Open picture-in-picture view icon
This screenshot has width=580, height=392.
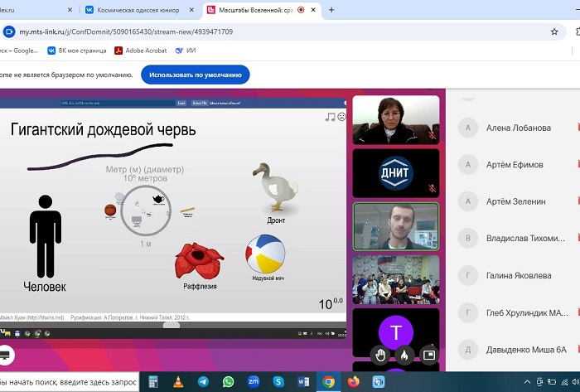(428, 355)
